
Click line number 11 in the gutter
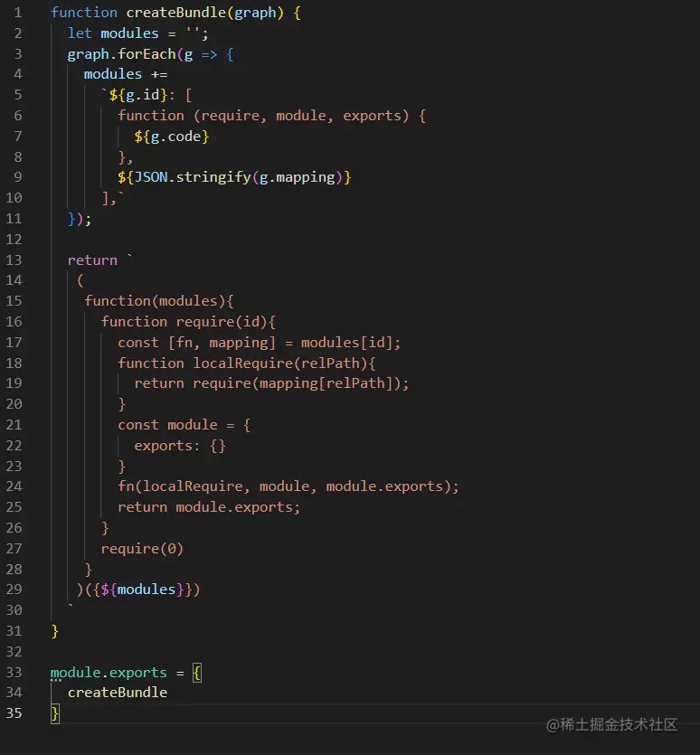pos(14,219)
